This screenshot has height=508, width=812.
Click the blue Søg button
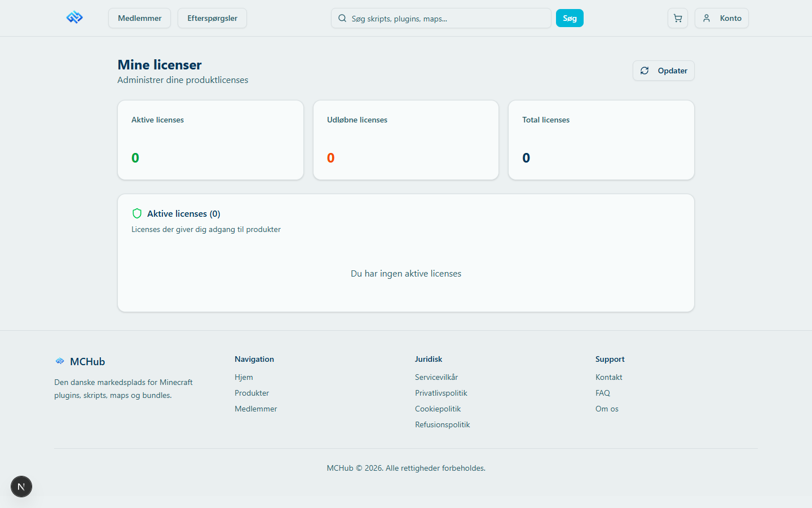(570, 18)
